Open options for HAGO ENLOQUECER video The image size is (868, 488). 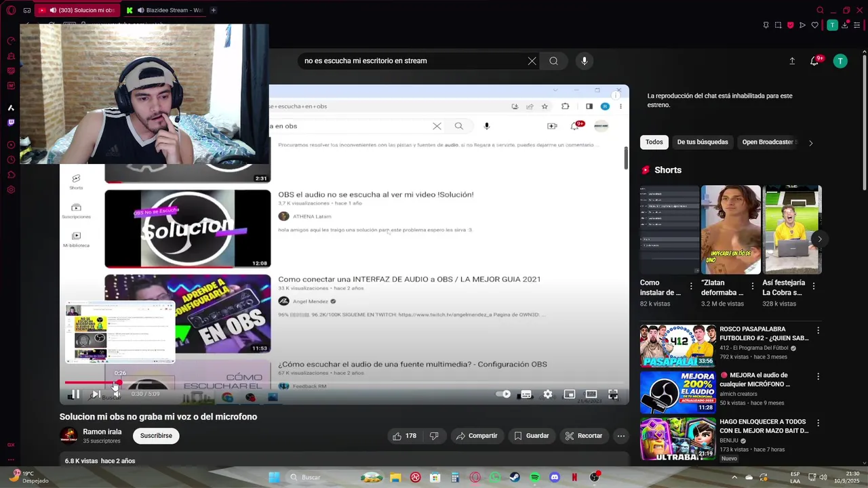(818, 423)
